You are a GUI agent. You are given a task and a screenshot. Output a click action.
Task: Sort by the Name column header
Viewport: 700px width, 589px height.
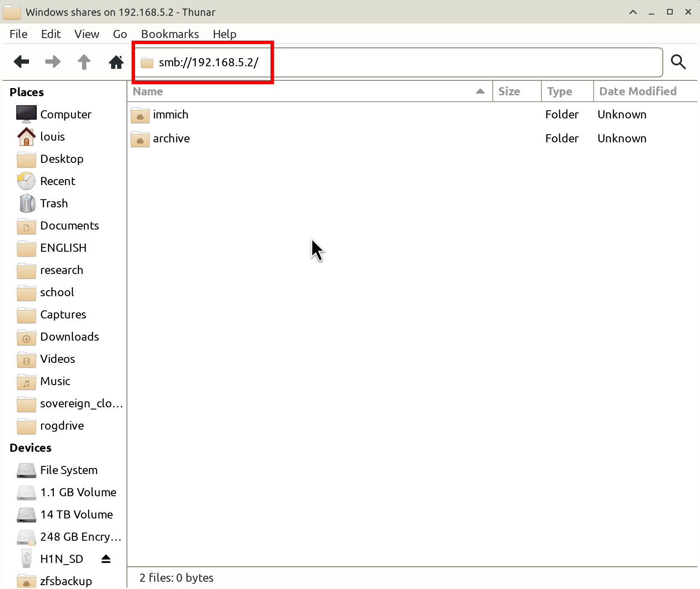click(x=310, y=91)
